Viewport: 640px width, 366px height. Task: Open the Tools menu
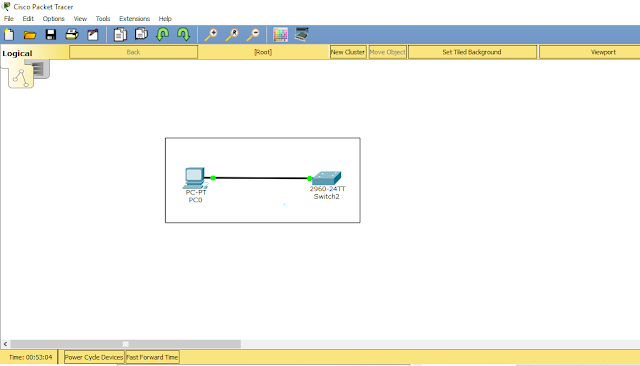click(103, 19)
